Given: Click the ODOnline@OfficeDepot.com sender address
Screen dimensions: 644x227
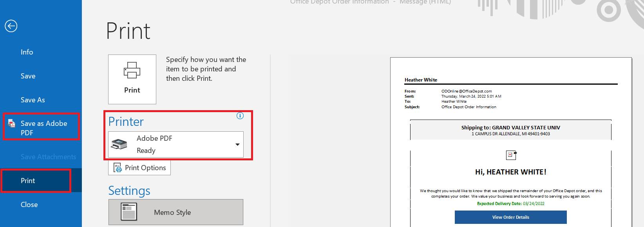Looking at the screenshot, I should [466, 91].
